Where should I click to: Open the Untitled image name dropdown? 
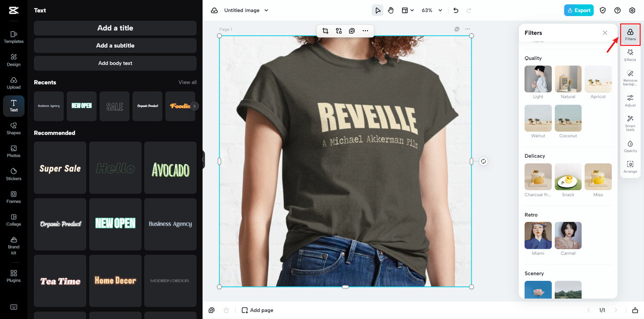point(246,10)
